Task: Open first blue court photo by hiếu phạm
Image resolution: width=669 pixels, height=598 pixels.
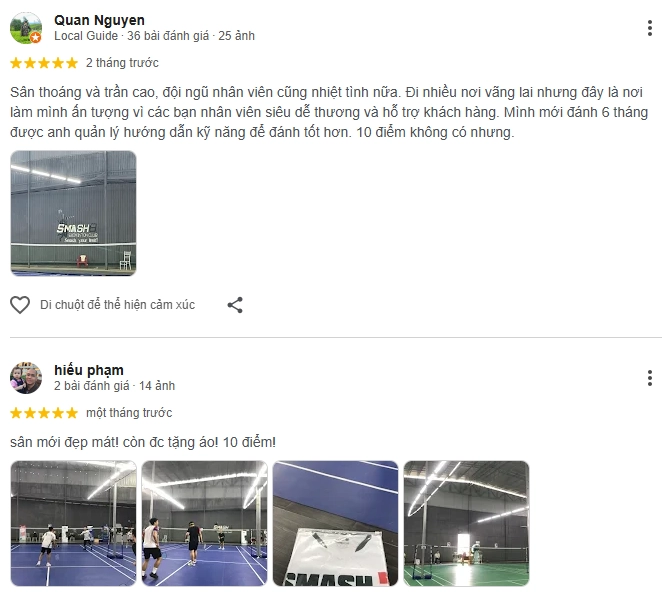Action: click(73, 523)
